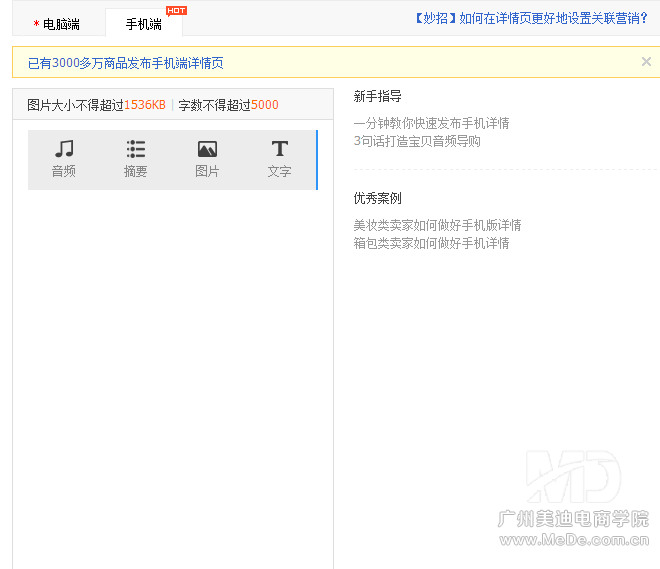Select the 摘要 summary tool
This screenshot has width=660, height=569.
click(x=136, y=159)
